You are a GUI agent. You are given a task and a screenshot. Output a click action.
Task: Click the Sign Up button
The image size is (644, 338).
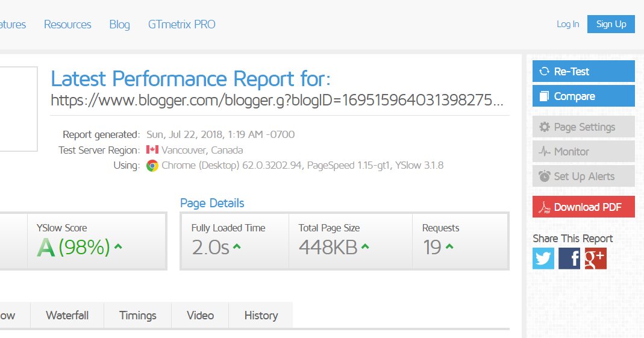tap(611, 24)
